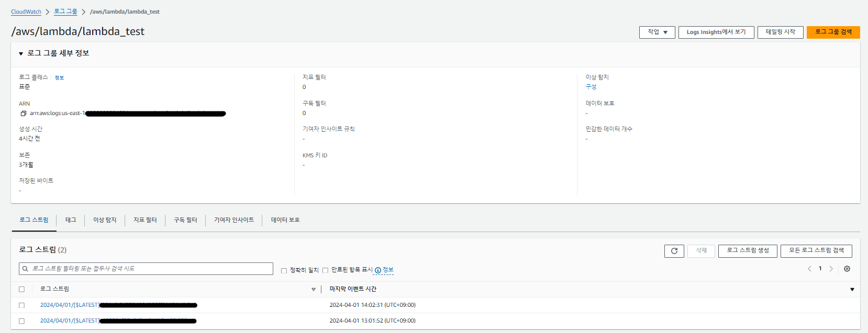
Task: Copy the ARN with the copy icon
Action: pos(23,113)
